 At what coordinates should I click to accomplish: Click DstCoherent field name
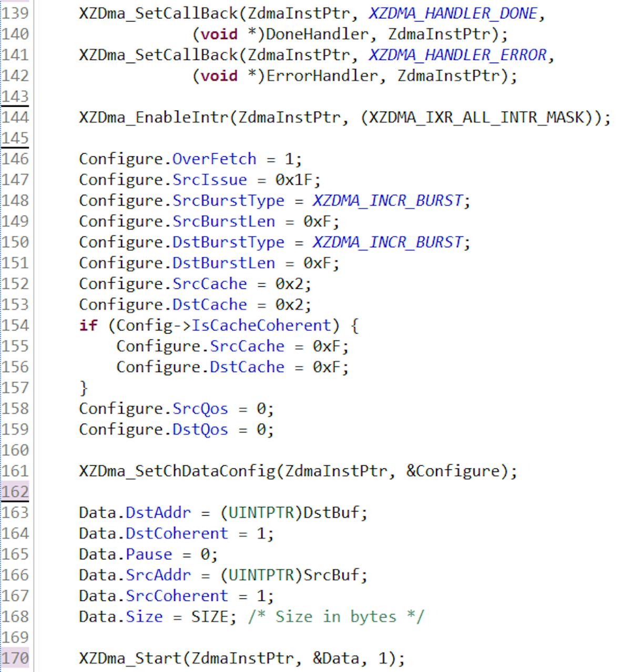[177, 533]
